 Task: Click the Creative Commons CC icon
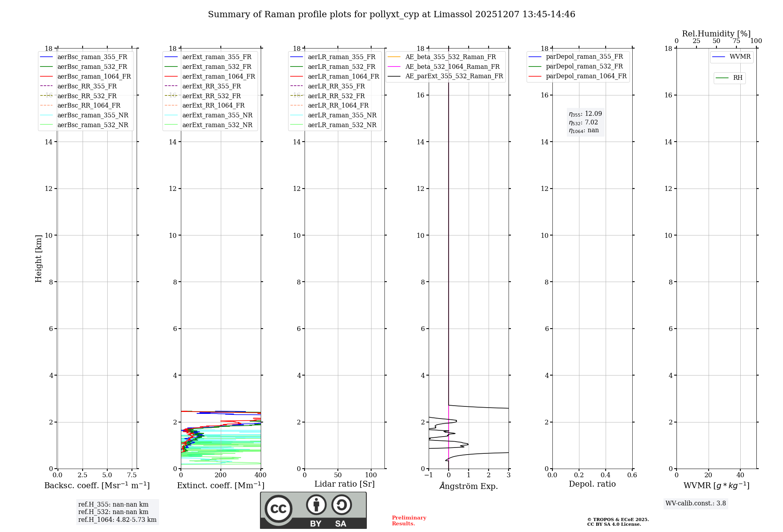pyautogui.click(x=278, y=509)
